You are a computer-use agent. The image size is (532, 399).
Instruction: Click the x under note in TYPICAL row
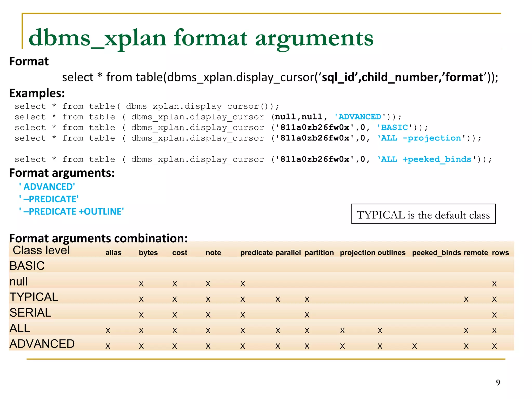pos(208,300)
